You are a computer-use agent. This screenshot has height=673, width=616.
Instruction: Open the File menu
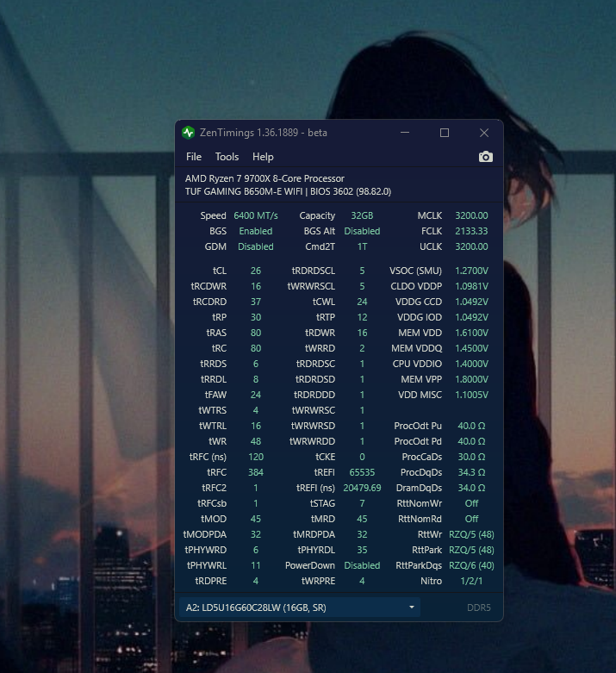[x=194, y=157]
